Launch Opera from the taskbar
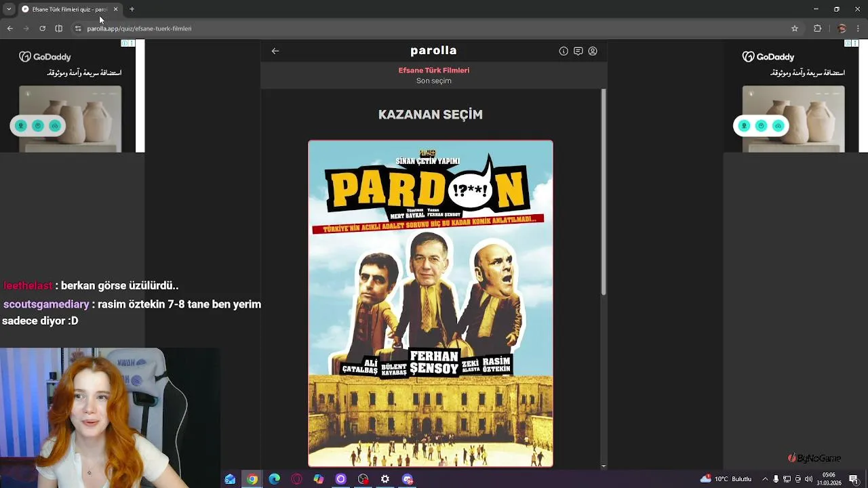The width and height of the screenshot is (868, 488). click(x=296, y=479)
